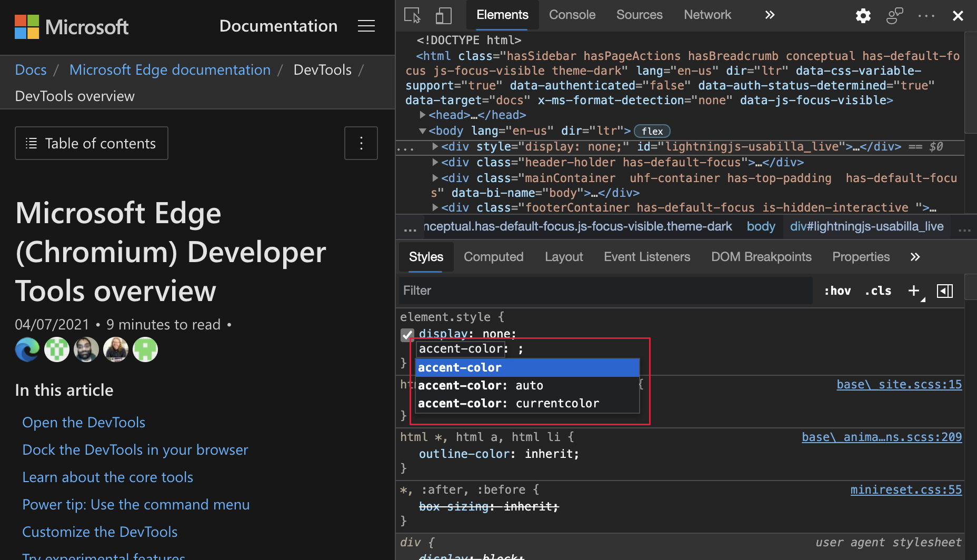977x560 pixels.
Task: Follow Power tip: Use the command menu link
Action: tap(136, 504)
